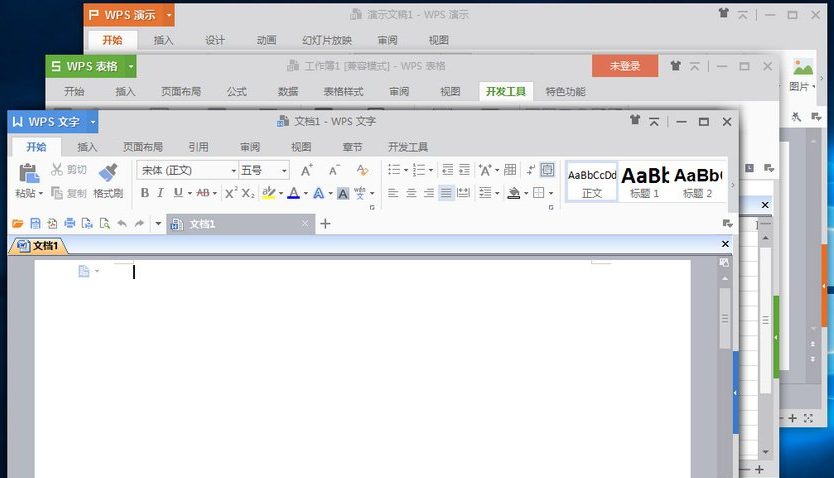The height and width of the screenshot is (478, 834).
Task: Click the 剪切 cut scissors icon
Action: (56, 170)
